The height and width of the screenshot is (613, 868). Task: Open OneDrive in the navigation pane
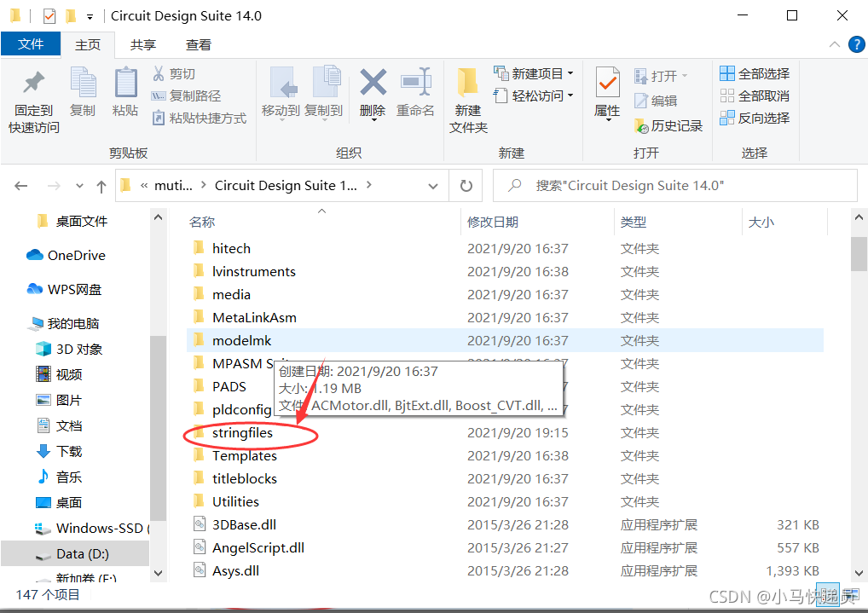pos(66,255)
